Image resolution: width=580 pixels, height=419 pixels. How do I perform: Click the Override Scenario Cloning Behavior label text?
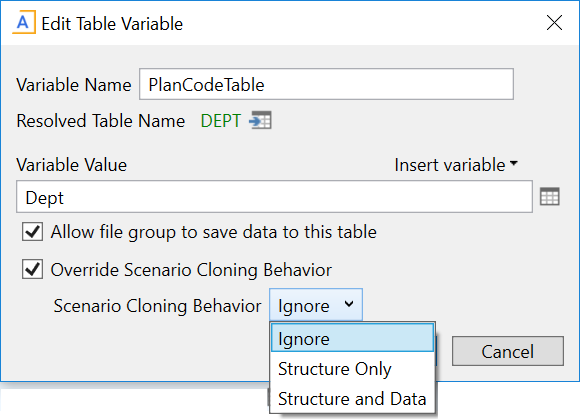[191, 270]
